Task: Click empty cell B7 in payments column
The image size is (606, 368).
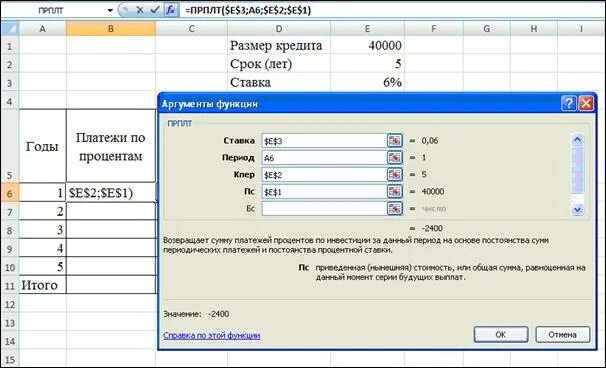Action: [111, 211]
